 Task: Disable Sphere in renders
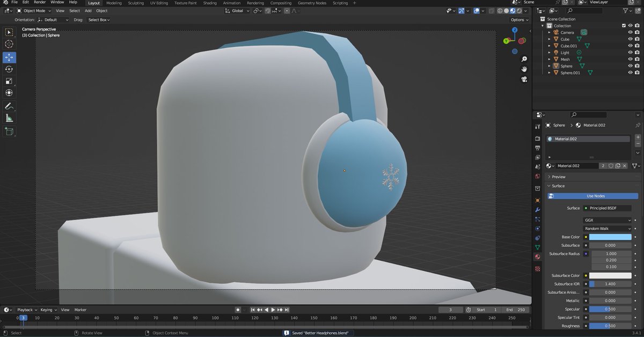tap(637, 66)
